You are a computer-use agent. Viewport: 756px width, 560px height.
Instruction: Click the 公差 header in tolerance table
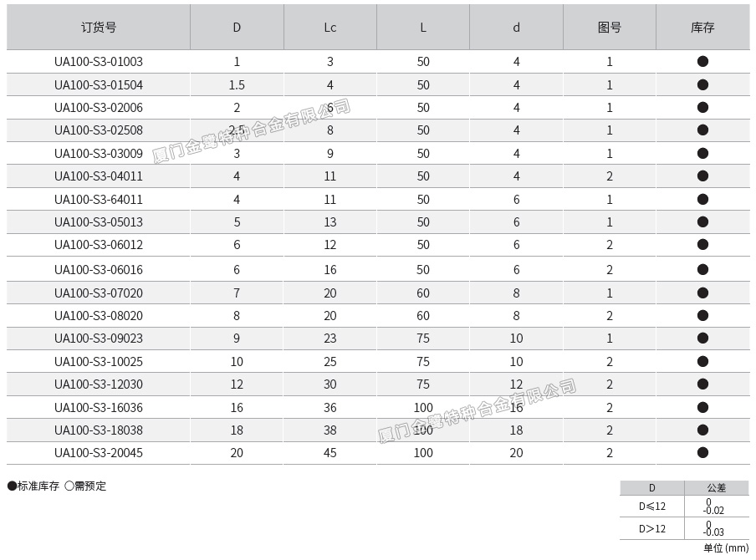(717, 488)
